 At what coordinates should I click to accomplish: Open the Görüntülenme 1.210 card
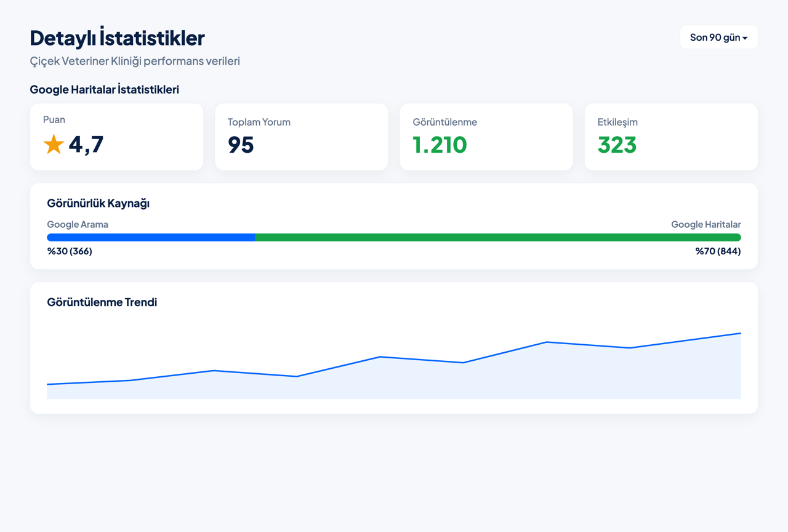coord(486,137)
